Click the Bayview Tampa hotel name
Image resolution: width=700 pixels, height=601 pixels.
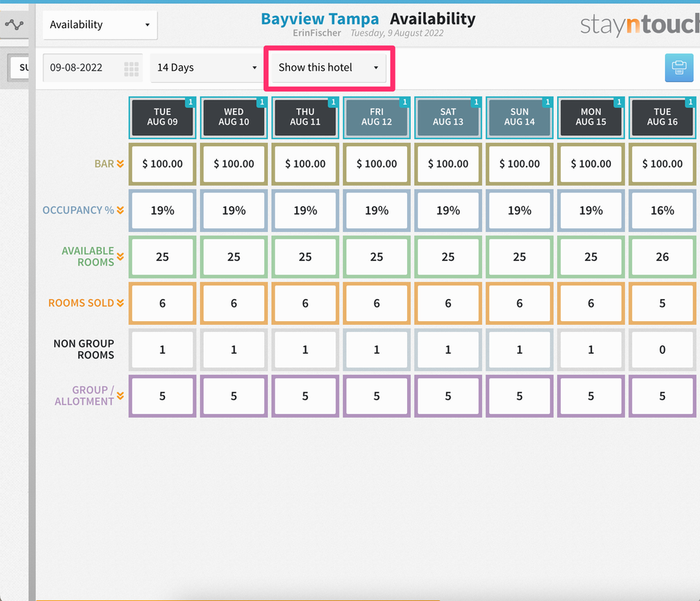tap(320, 19)
